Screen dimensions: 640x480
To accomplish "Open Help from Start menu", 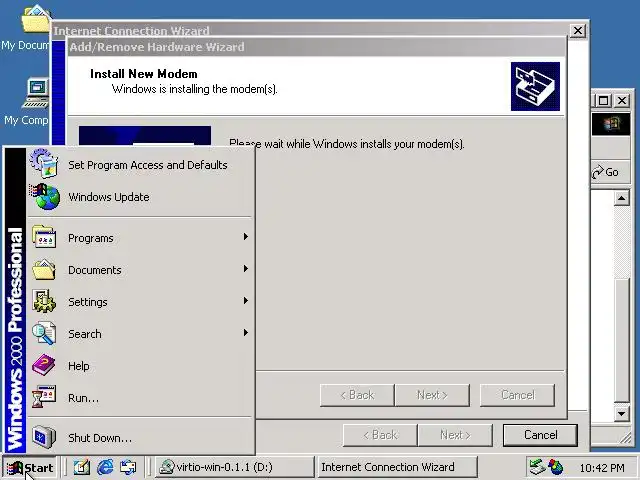I will [x=140, y=366].
